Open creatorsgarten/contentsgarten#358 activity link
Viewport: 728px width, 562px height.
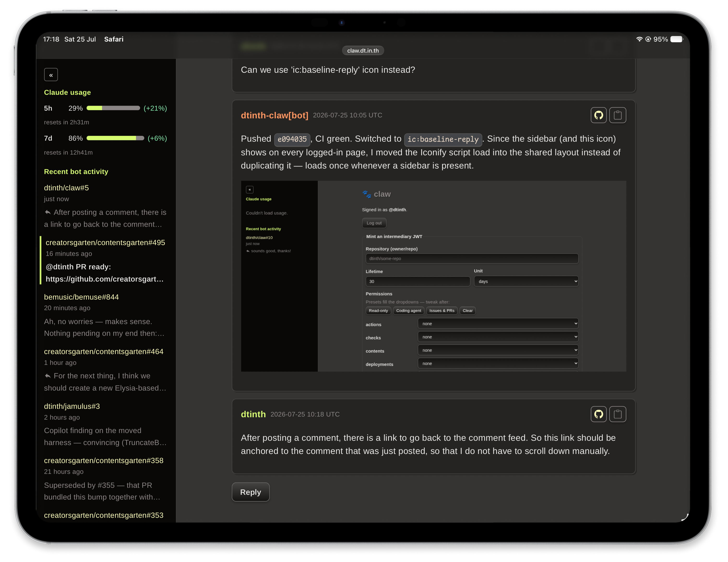point(104,461)
